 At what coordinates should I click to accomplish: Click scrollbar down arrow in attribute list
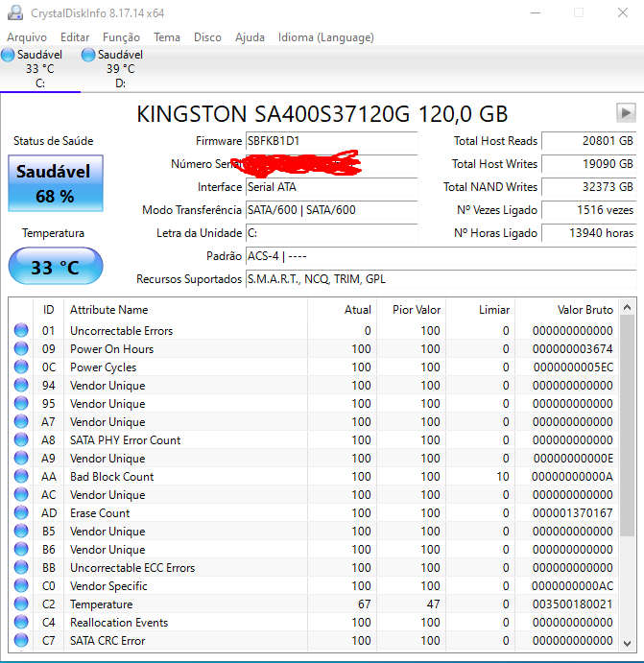(x=627, y=643)
